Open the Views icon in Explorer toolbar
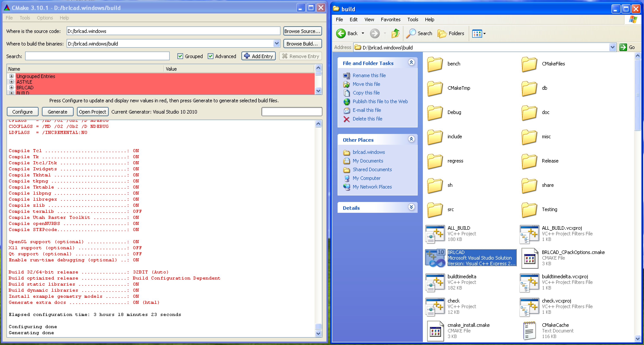Screen dimensions: 644x345 coord(477,34)
